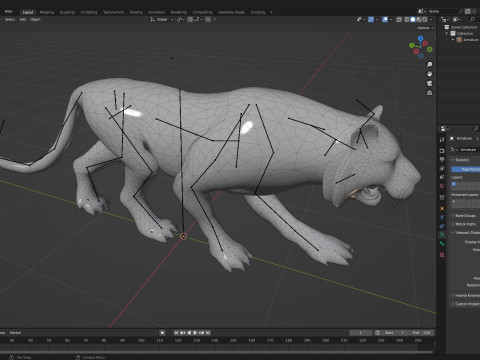This screenshot has height=360, width=480.
Task: Open the Select menu in viewport header
Action: (10, 19)
